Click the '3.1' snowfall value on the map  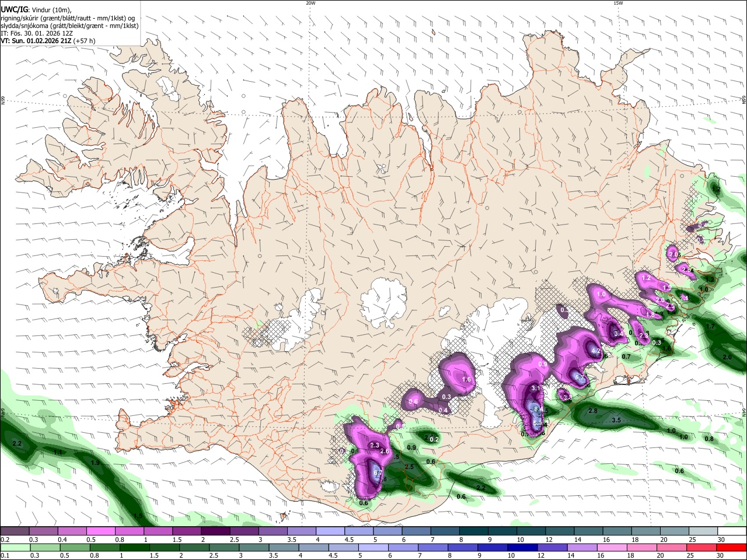click(536, 388)
